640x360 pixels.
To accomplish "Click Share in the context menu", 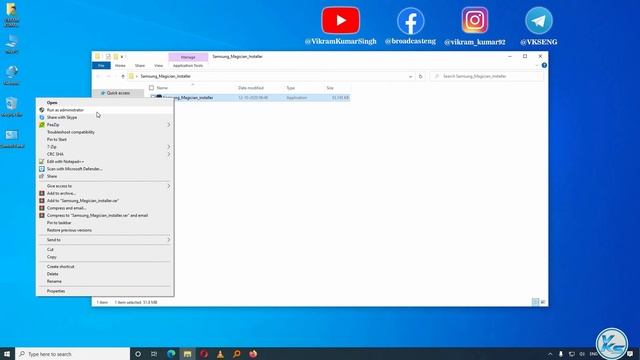I will pos(52,176).
